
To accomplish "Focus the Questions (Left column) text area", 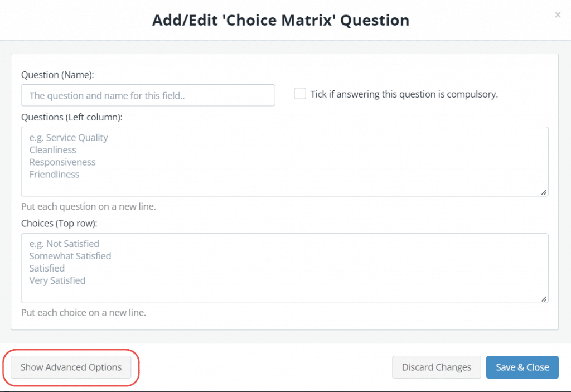I will click(x=284, y=162).
